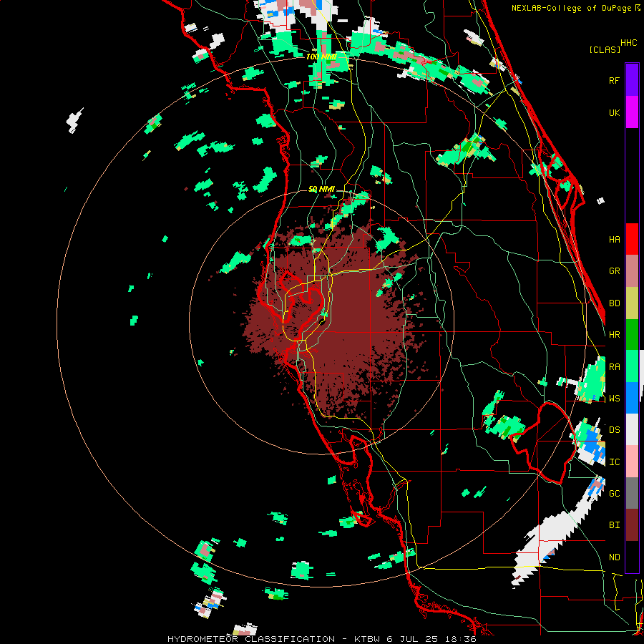Click the DS legend label
The image size is (644, 644).
(x=614, y=430)
